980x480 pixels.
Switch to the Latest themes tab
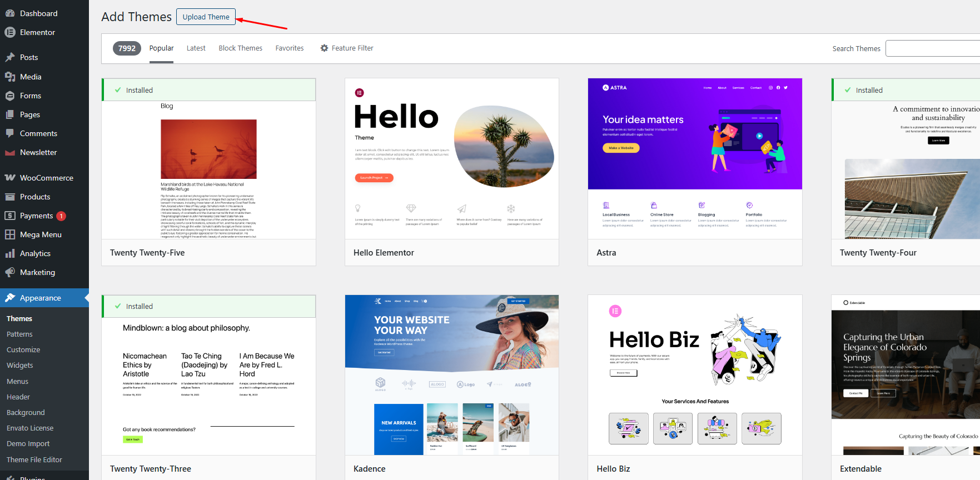[196, 48]
